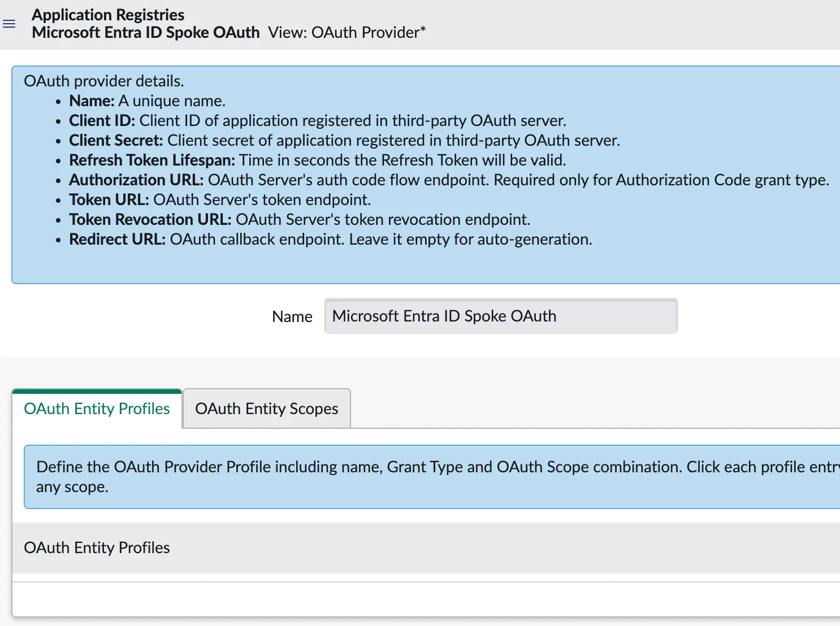Image resolution: width=840 pixels, height=626 pixels.
Task: Click the Token URL description line
Action: tap(220, 199)
